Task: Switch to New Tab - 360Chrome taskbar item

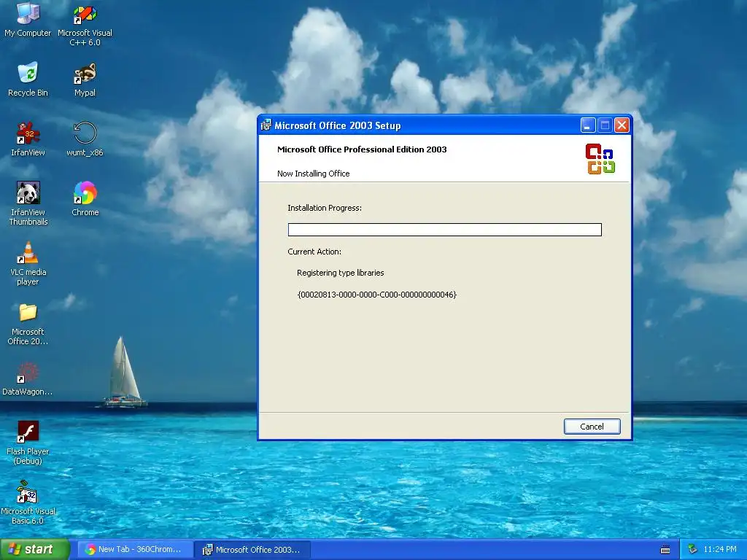Action: pyautogui.click(x=135, y=550)
